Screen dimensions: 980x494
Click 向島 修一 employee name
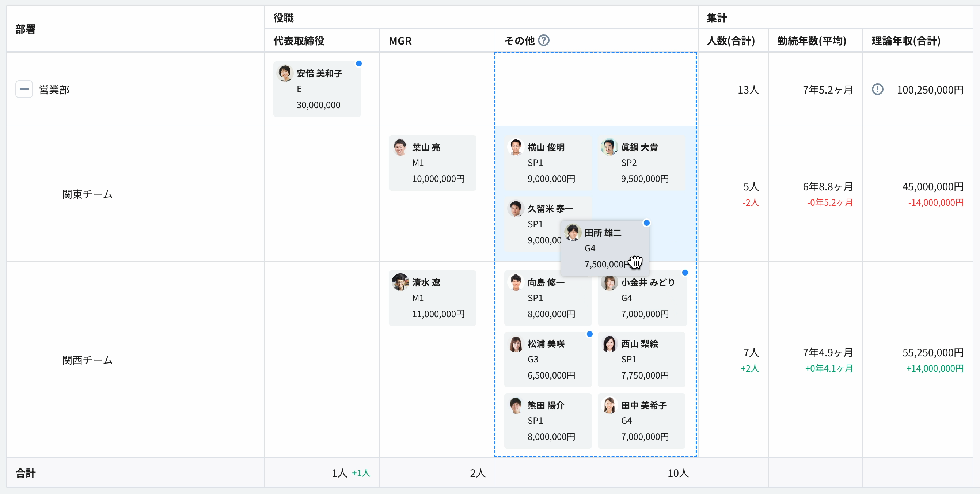point(546,282)
